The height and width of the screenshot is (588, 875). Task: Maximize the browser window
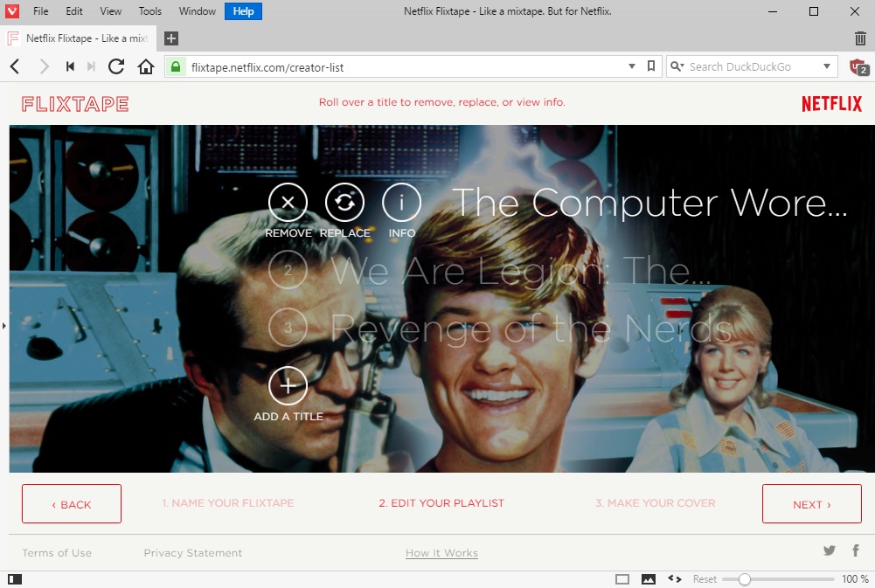tap(814, 11)
